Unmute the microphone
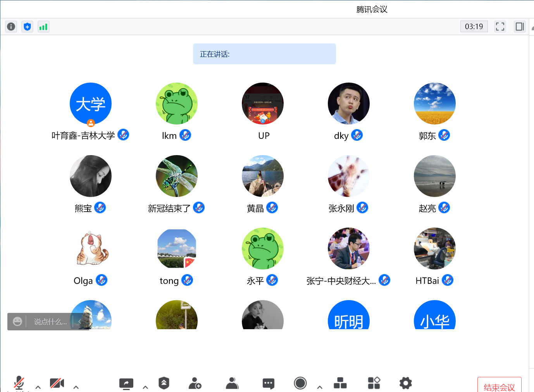 pyautogui.click(x=19, y=383)
